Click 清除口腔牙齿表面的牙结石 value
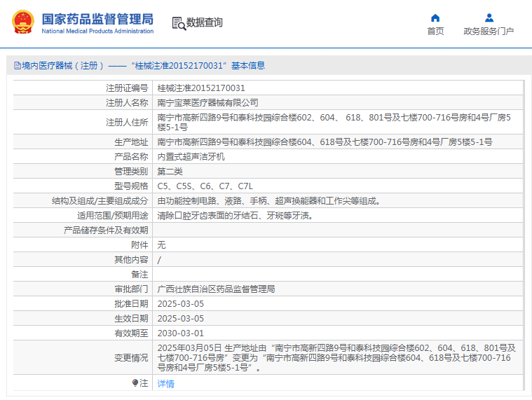The image size is (532, 400). click(235, 216)
